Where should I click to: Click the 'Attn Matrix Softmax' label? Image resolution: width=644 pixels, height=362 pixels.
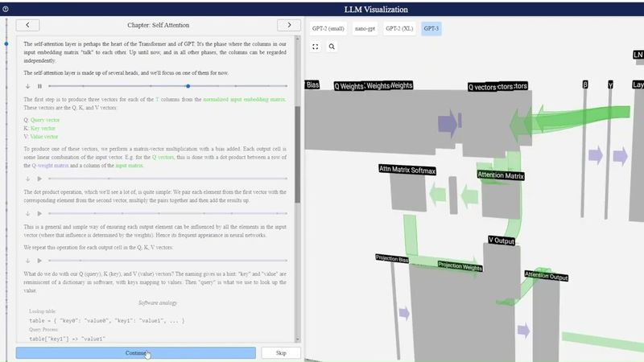tap(407, 170)
